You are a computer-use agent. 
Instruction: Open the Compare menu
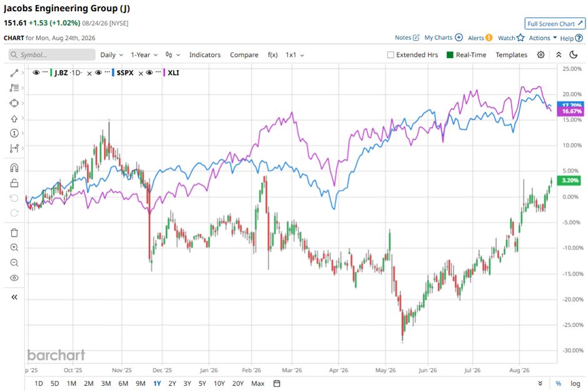[x=244, y=55]
